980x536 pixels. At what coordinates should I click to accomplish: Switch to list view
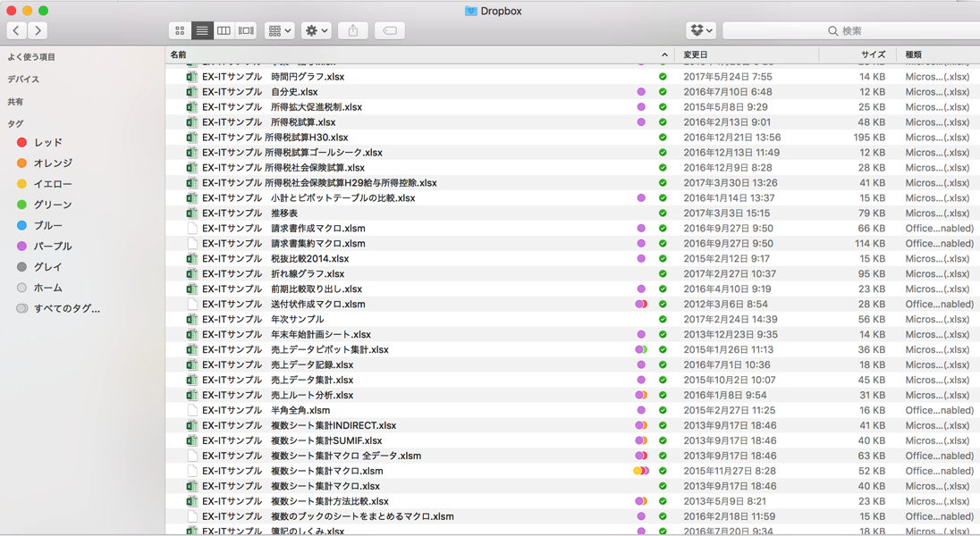(x=202, y=30)
